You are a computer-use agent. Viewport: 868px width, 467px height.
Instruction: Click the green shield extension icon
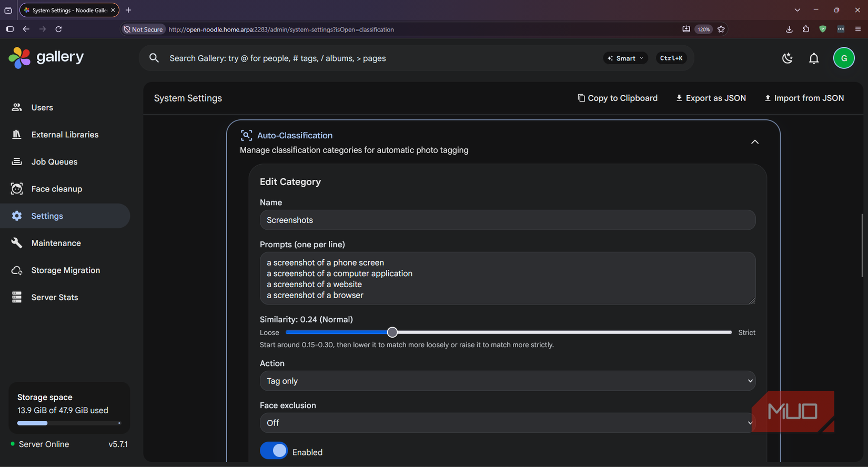[x=823, y=29]
